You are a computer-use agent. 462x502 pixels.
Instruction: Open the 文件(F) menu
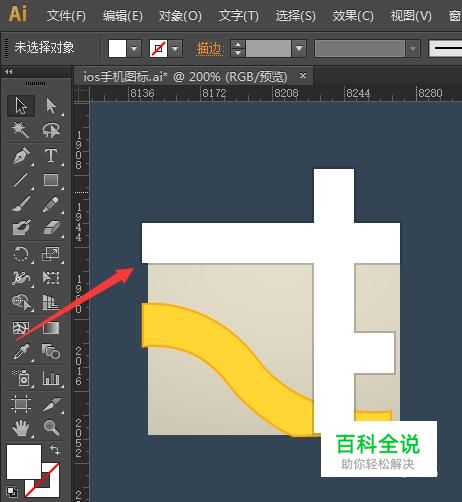click(x=66, y=16)
